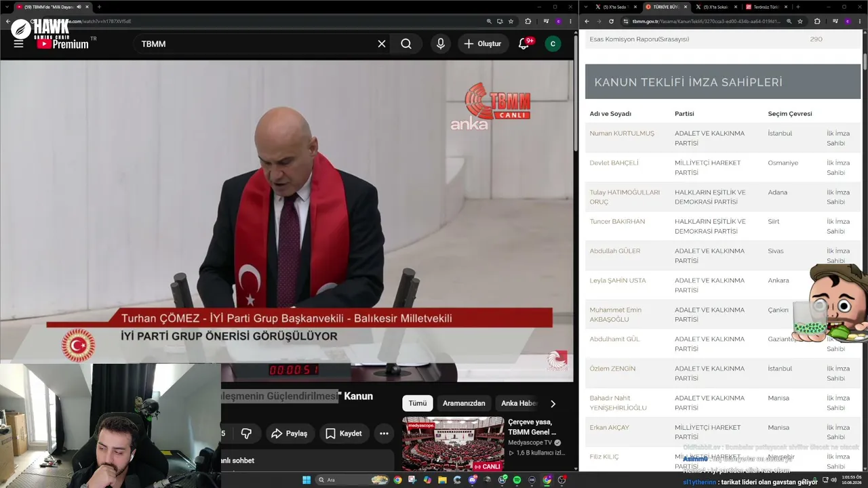The height and width of the screenshot is (488, 868).
Task: Bookmark the YouTube page with star icon
Action: pos(511,21)
